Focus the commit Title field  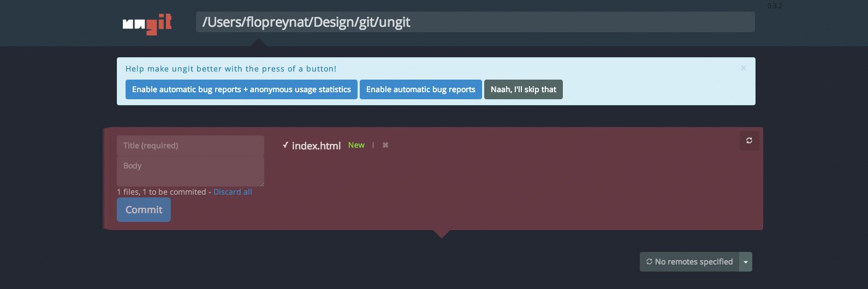pyautogui.click(x=191, y=146)
